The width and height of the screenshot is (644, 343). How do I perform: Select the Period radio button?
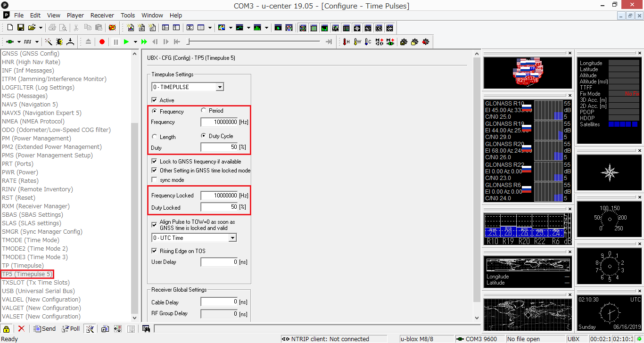coord(203,111)
